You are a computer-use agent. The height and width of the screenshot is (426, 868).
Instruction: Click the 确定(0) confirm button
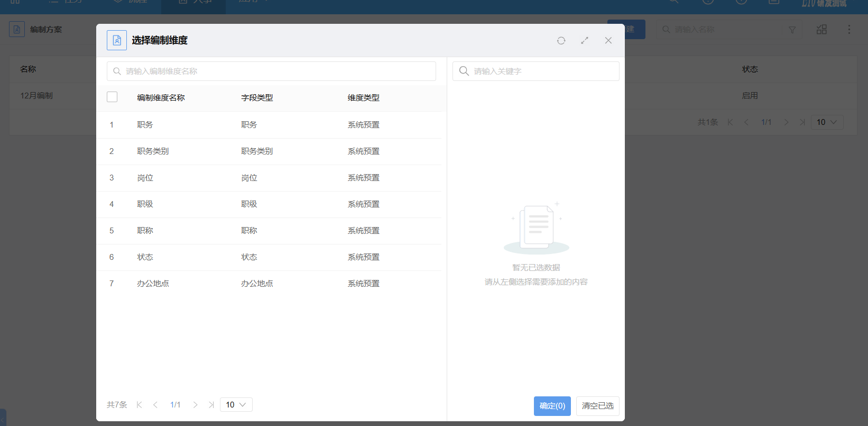click(552, 406)
